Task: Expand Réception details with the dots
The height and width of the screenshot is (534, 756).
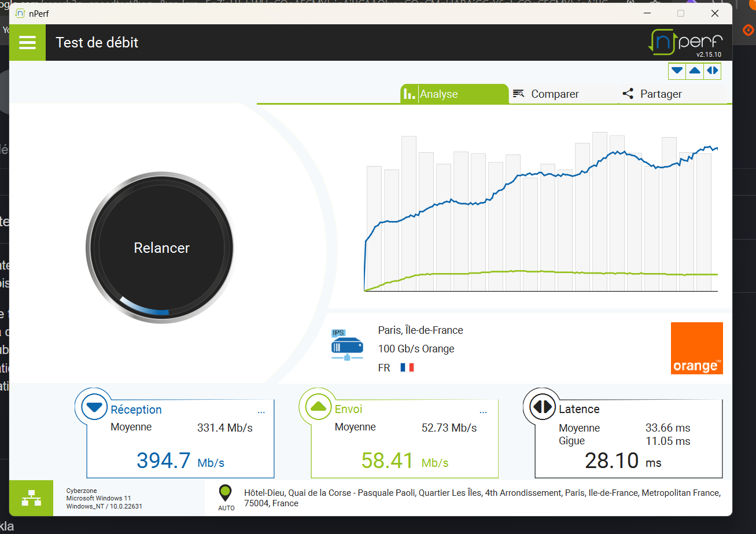Action: point(261,411)
